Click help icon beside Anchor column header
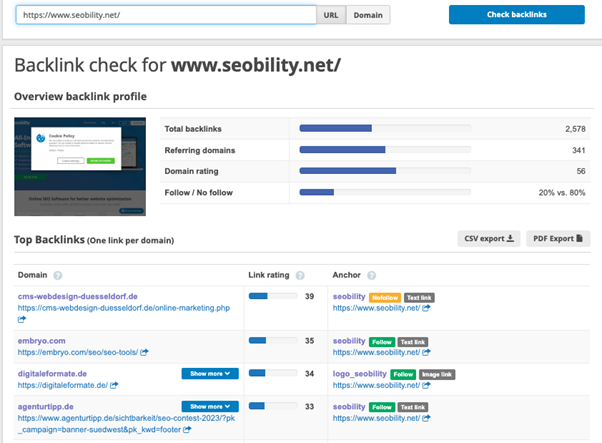The height and width of the screenshot is (443, 602). [372, 275]
